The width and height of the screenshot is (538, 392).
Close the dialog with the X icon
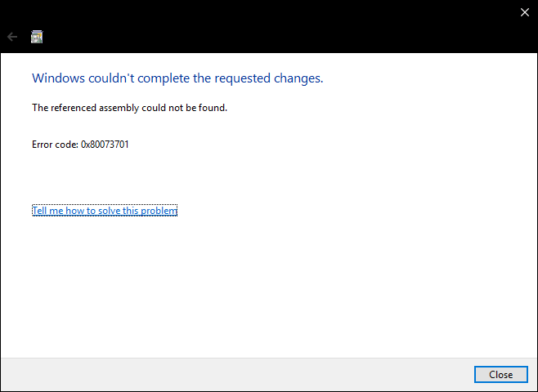[x=524, y=12]
